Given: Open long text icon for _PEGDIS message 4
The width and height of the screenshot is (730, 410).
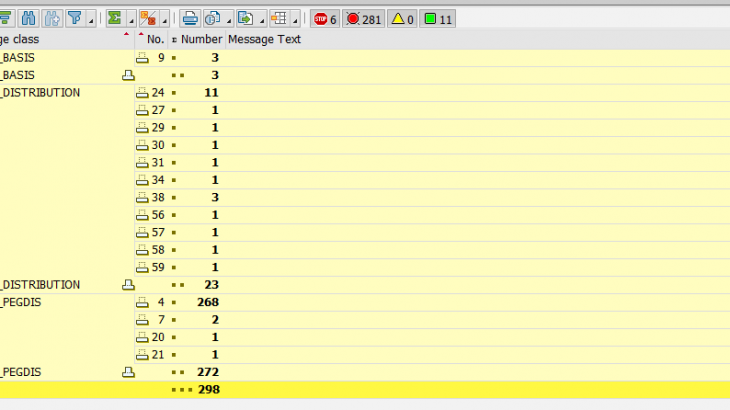Looking at the screenshot, I should click(x=142, y=302).
